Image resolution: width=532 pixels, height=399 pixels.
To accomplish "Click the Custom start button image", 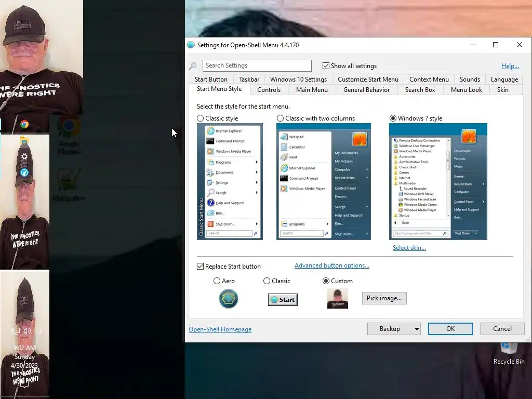I will coord(338,299).
